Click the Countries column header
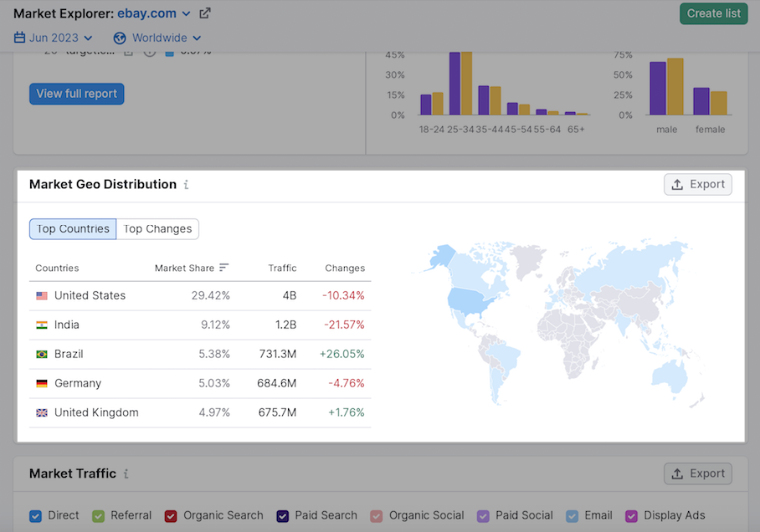The height and width of the screenshot is (532, 760). point(57,268)
